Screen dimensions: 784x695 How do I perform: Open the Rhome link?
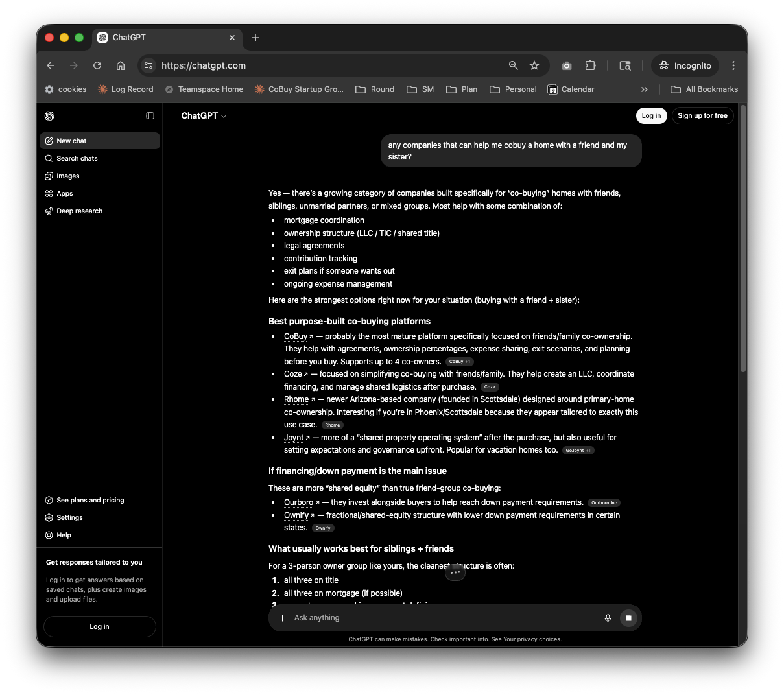click(299, 399)
